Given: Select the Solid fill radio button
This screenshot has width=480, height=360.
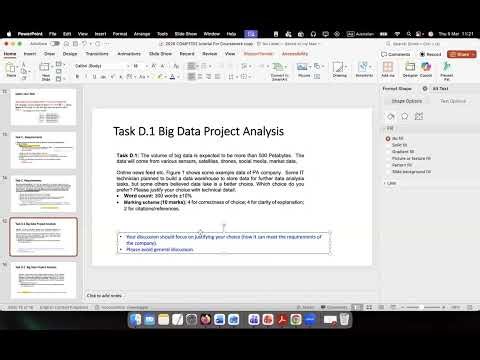Looking at the screenshot, I should (x=388, y=145).
